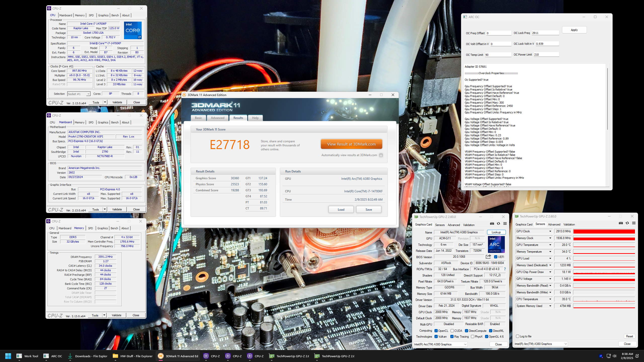Click View Result at 3DMark.com button
The image size is (644, 362).
pyautogui.click(x=351, y=144)
